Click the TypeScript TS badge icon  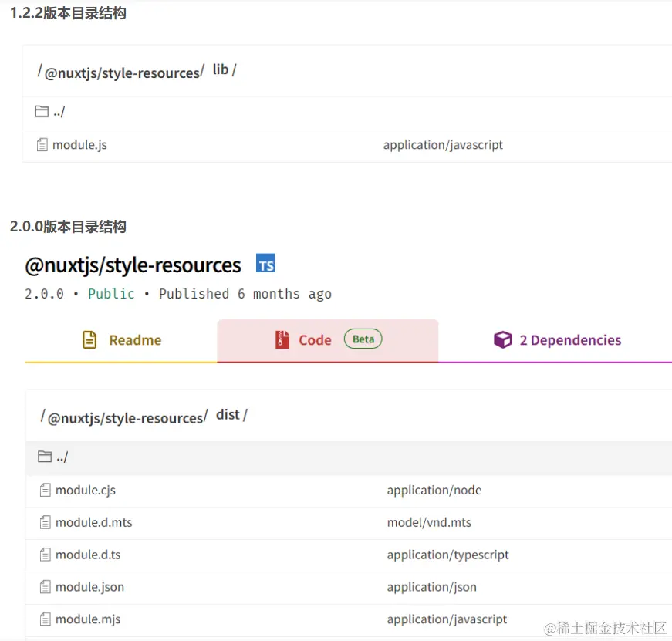click(x=265, y=263)
